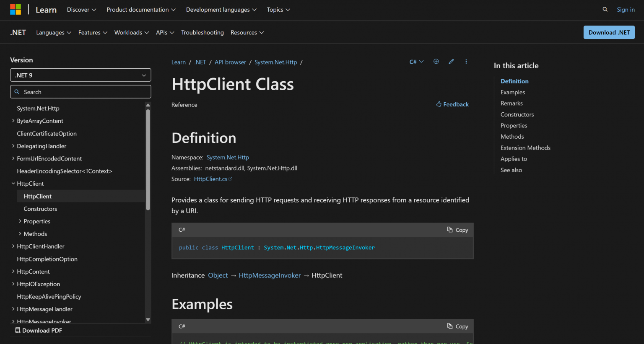The width and height of the screenshot is (644, 344).
Task: Click the Download PDF icon
Action: point(18,330)
